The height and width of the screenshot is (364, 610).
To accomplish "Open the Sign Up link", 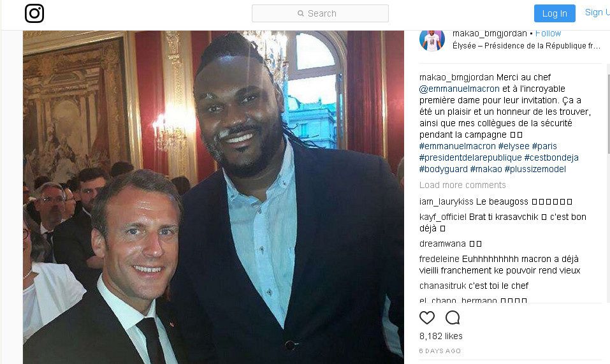I will 597,13.
